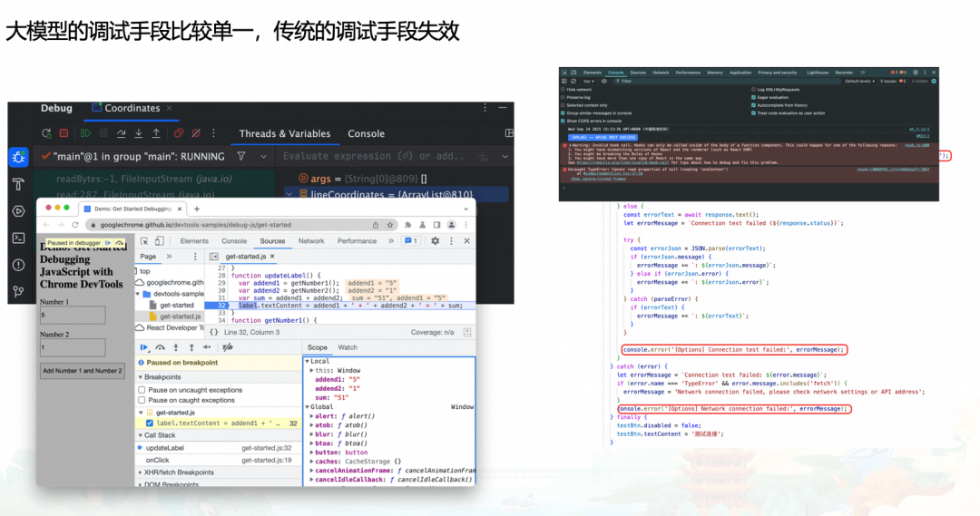The height and width of the screenshot is (516, 980).
Task: Enable Hide network in console settings
Action: coord(563,90)
